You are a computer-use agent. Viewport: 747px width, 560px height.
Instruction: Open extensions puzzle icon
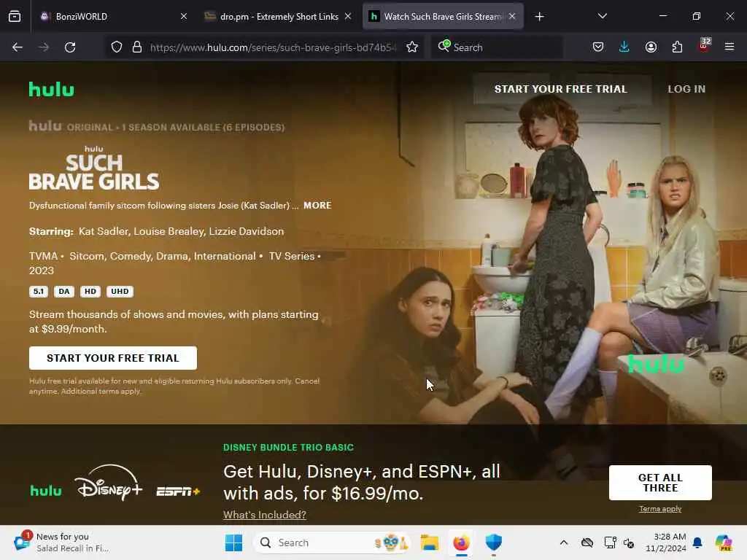(x=677, y=47)
